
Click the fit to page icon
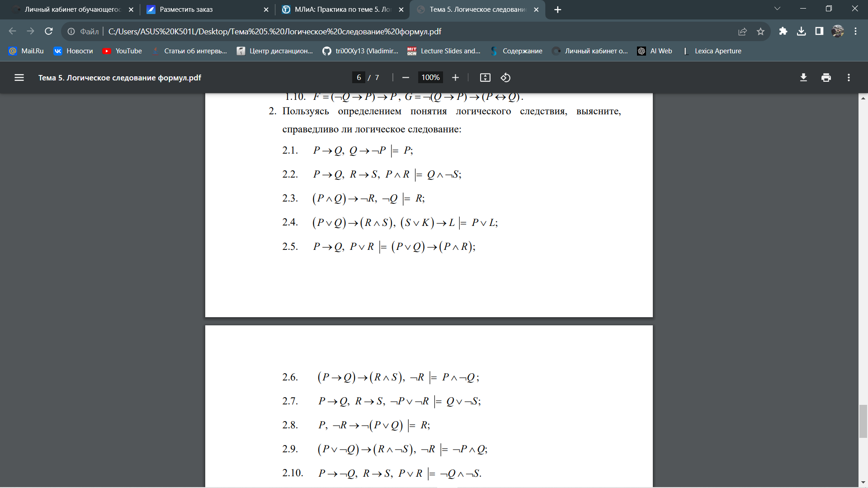(x=485, y=78)
